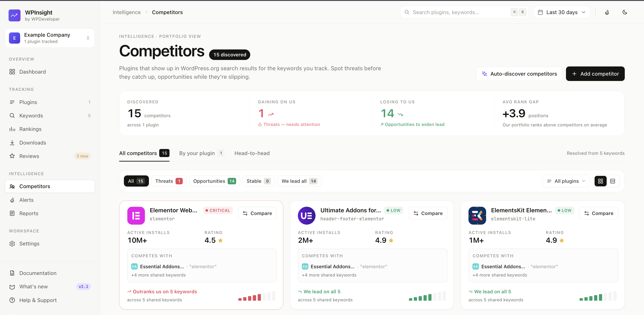Open the Downloads section
Viewport: 644px width, 315px height.
tap(50, 143)
